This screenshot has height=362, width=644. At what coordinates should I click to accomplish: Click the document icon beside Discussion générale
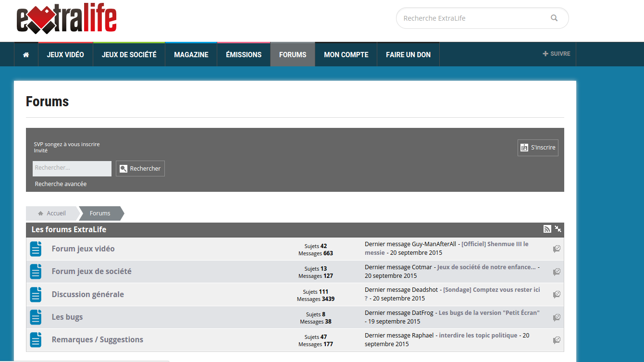click(36, 294)
